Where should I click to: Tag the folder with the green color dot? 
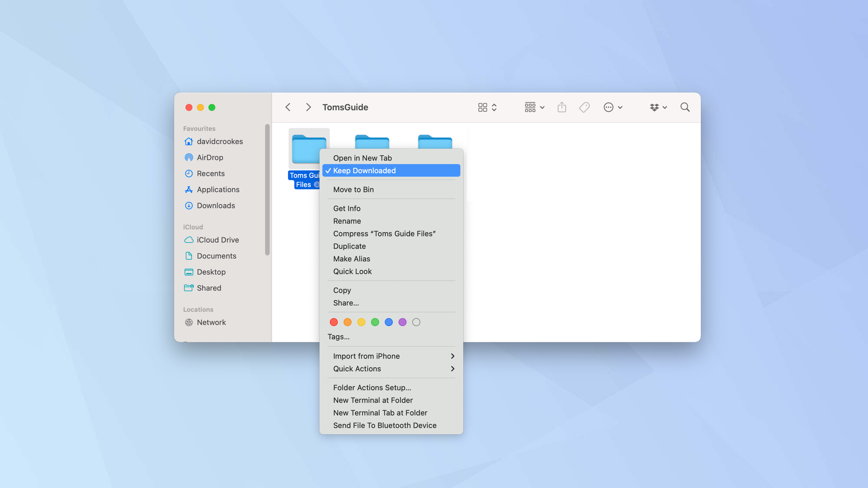(375, 322)
